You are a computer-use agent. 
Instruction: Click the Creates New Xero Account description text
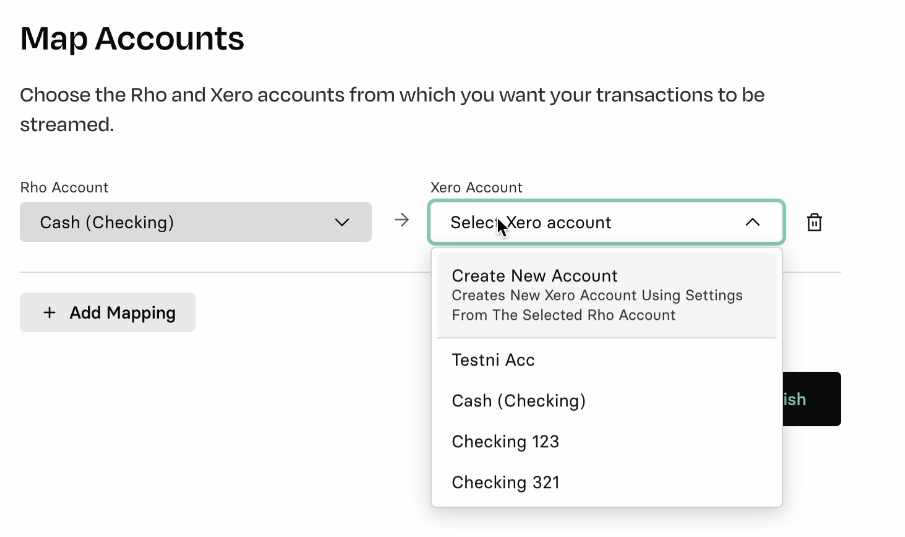coord(597,305)
